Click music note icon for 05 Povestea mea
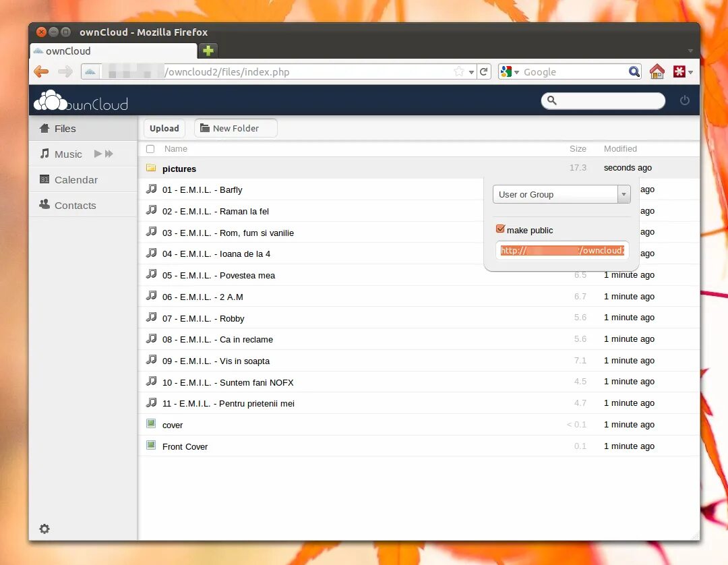Viewport: 728px width, 565px height. pos(152,274)
